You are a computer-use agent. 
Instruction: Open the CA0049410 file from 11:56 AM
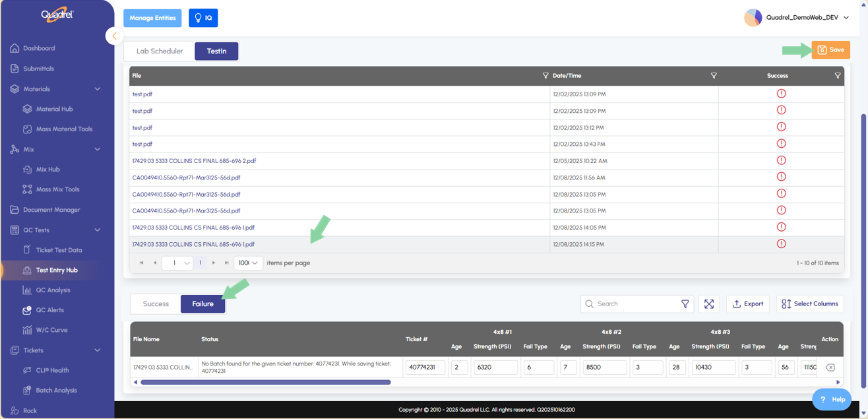(186, 177)
